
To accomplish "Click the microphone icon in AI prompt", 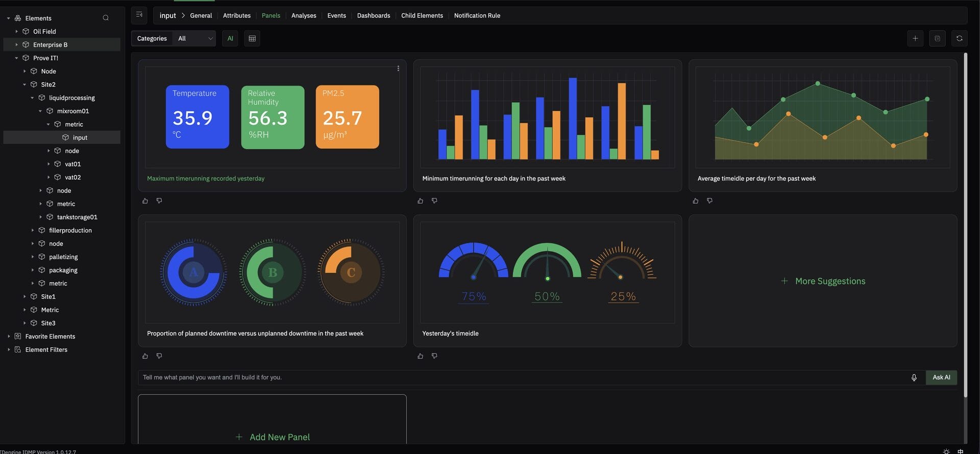I will pos(914,377).
